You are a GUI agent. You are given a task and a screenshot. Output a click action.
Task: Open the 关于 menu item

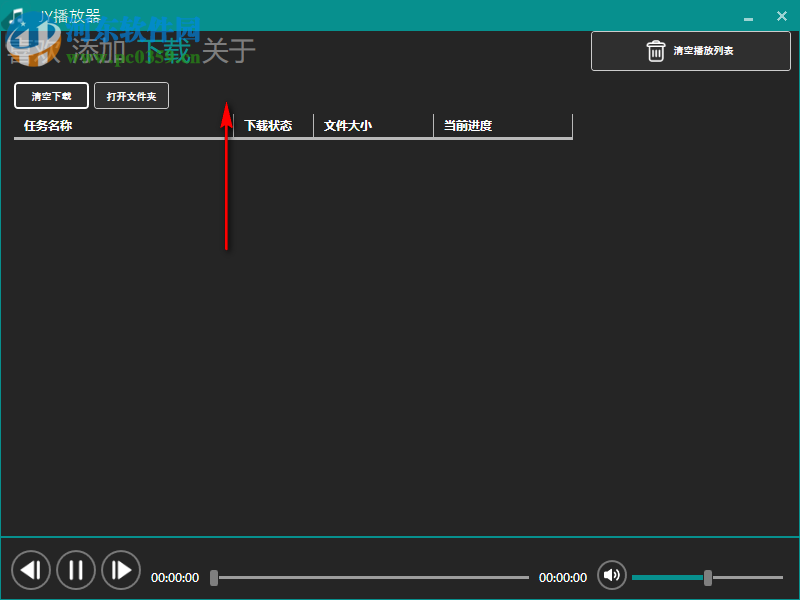point(228,50)
